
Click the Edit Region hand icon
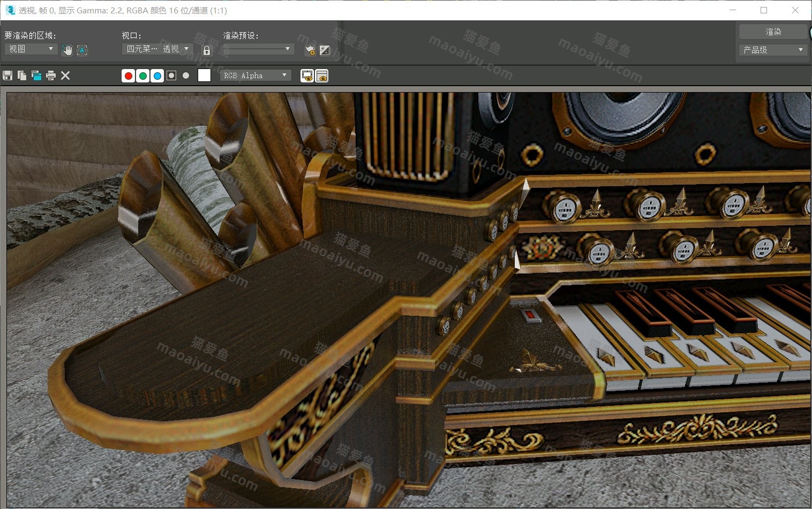[x=67, y=50]
